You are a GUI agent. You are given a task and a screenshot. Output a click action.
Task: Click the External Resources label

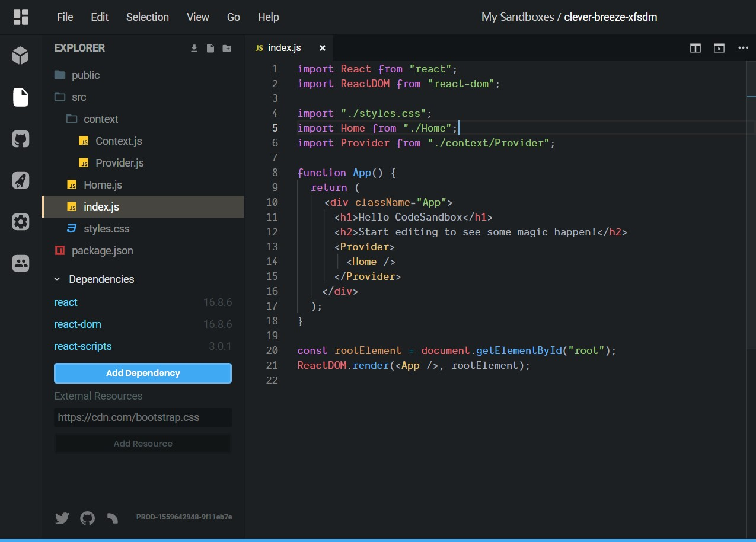pos(98,396)
